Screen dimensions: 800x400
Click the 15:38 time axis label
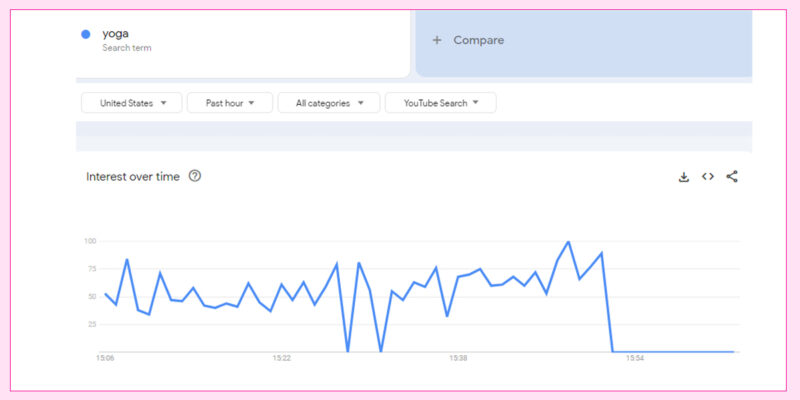coord(458,357)
